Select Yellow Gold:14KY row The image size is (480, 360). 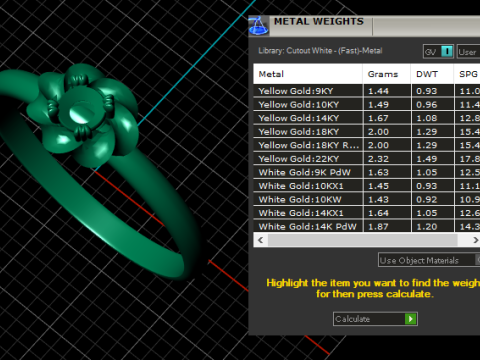(x=367, y=118)
